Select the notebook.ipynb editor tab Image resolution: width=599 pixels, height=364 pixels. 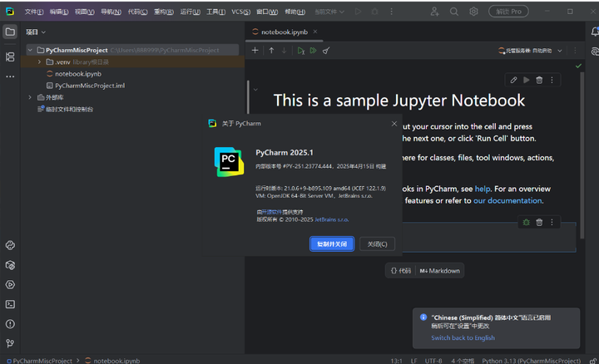(x=284, y=32)
